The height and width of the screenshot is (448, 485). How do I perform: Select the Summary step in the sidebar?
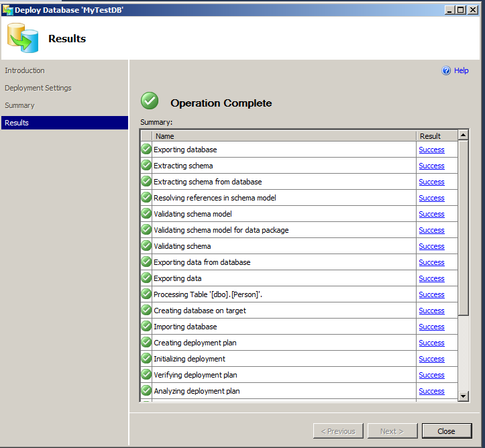pos(19,105)
